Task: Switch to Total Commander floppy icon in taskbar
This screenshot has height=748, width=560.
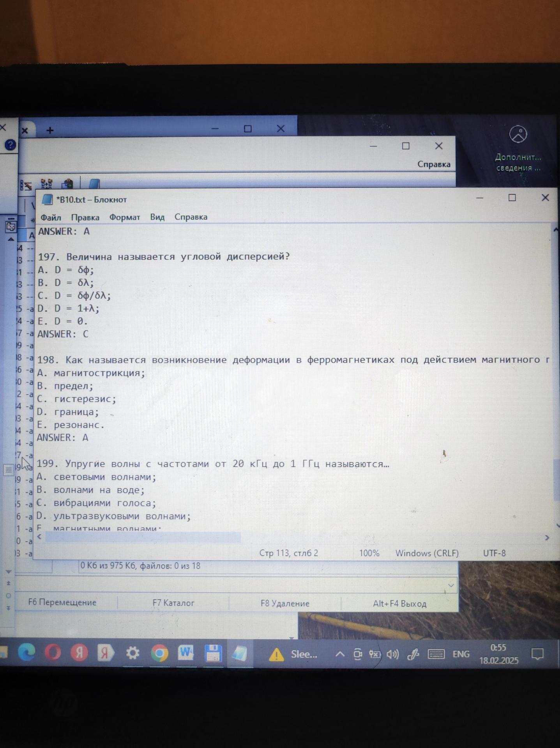Action: 213,653
